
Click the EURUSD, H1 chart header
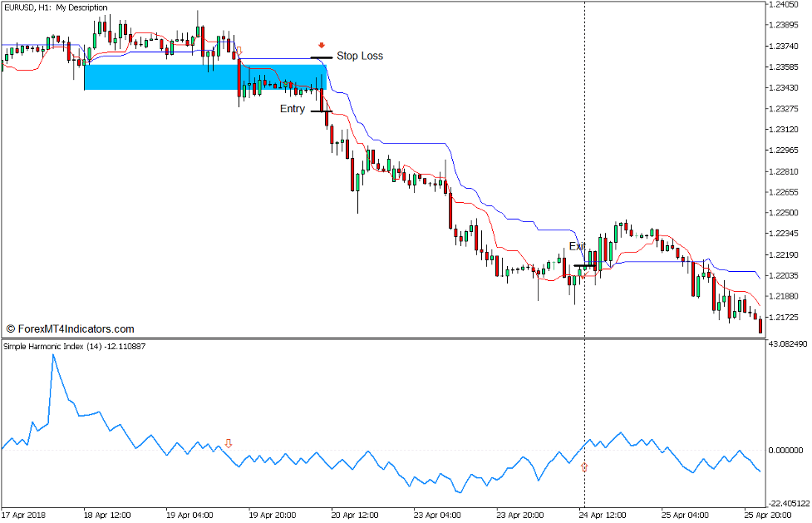click(33, 7)
